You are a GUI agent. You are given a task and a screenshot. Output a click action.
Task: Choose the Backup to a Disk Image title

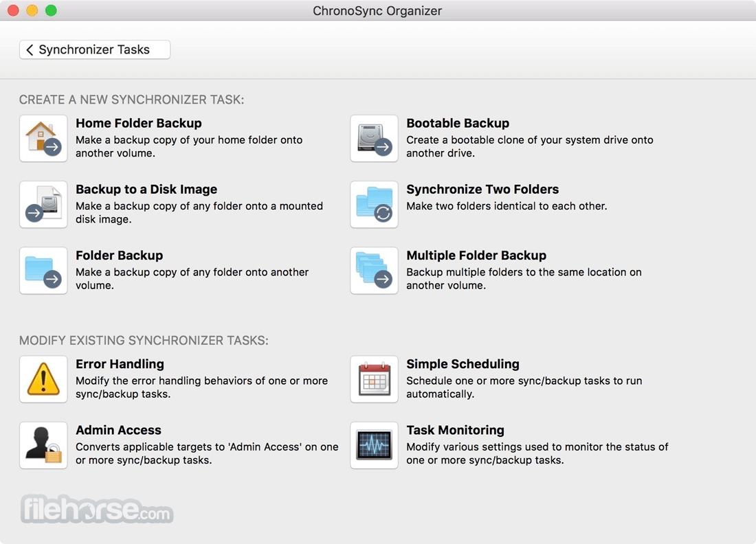point(146,190)
